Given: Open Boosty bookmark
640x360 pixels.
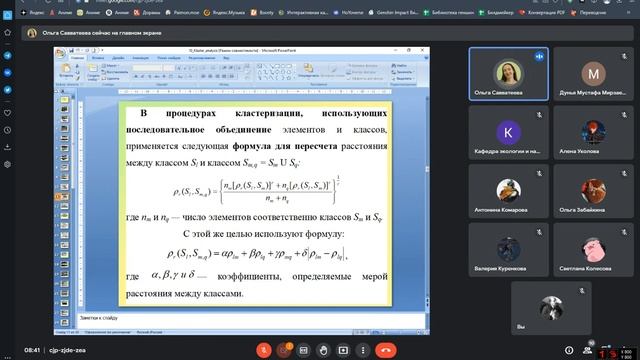Looking at the screenshot, I should [x=262, y=13].
